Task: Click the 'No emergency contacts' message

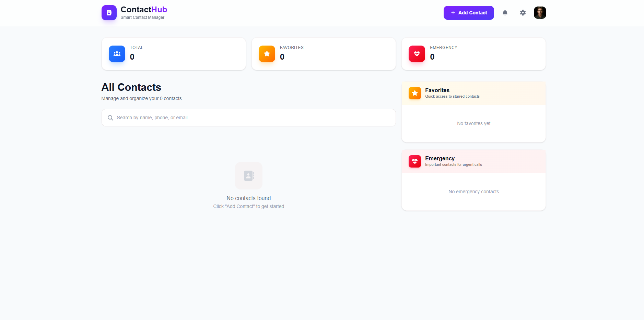Action: click(473, 192)
